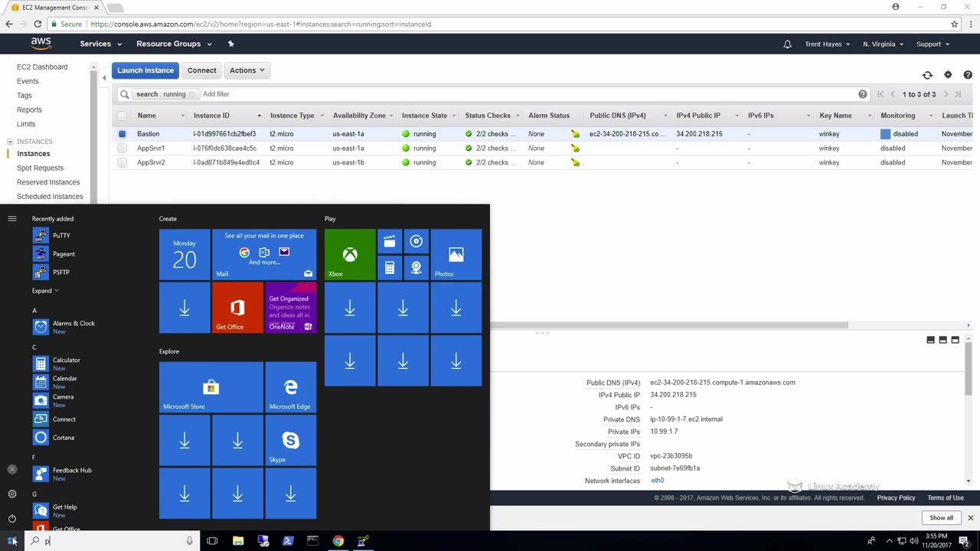
Task: Click the Launch Instance button
Action: pos(145,70)
